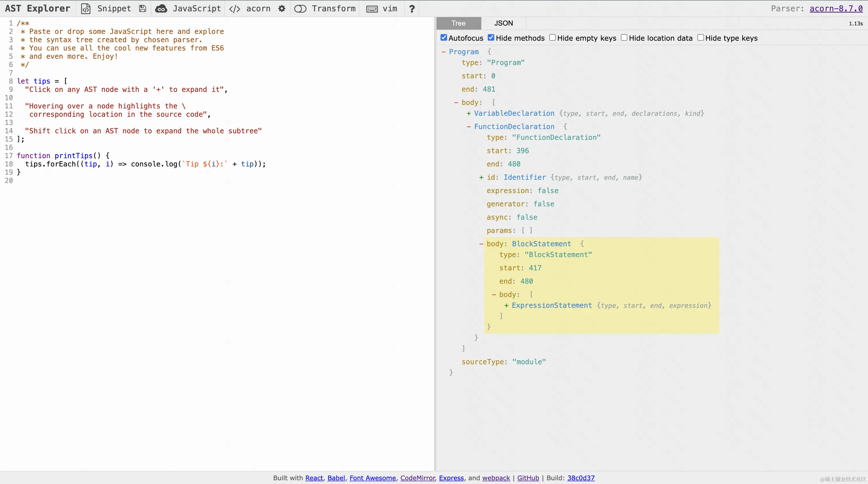The height and width of the screenshot is (484, 868).
Task: Click the Snippet file-code icon
Action: 86,9
